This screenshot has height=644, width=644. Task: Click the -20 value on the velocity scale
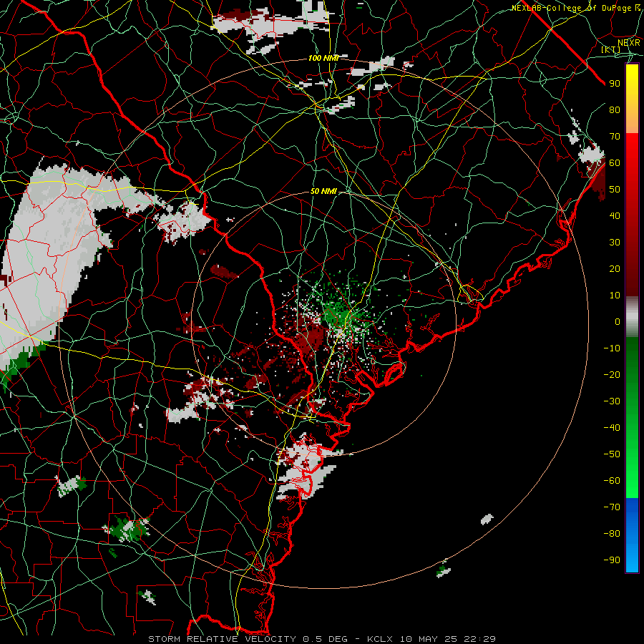pos(612,374)
